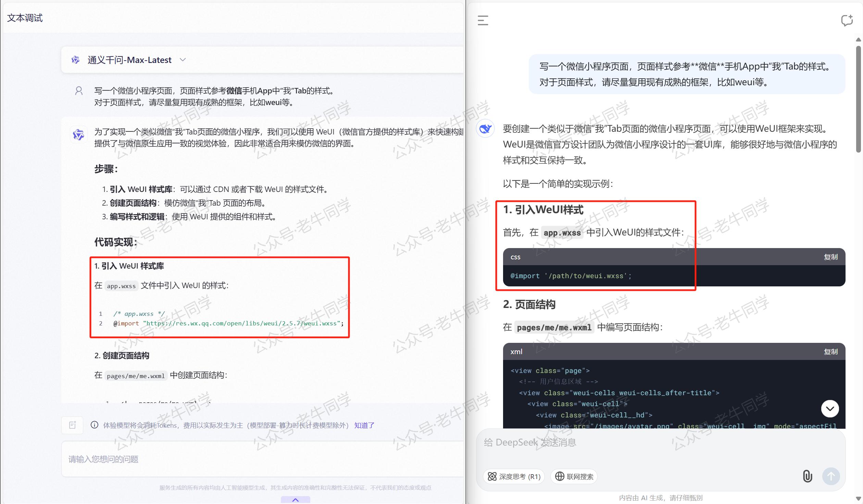The height and width of the screenshot is (504, 863).
Task: Click the 内容由 AI 生成 disclaimer text
Action: click(661, 498)
